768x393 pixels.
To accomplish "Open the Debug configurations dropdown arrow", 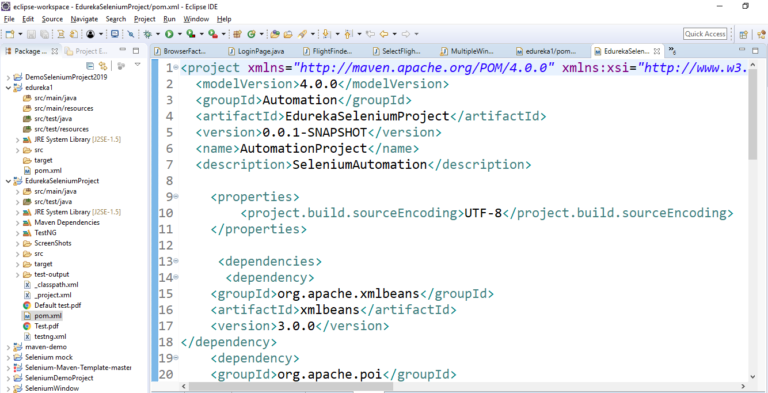I will pos(158,34).
